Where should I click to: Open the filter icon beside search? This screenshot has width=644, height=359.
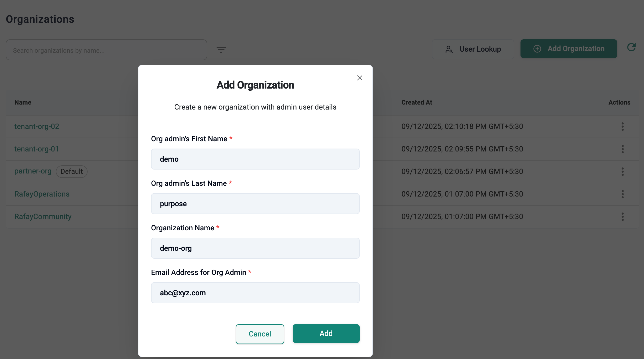point(221,50)
